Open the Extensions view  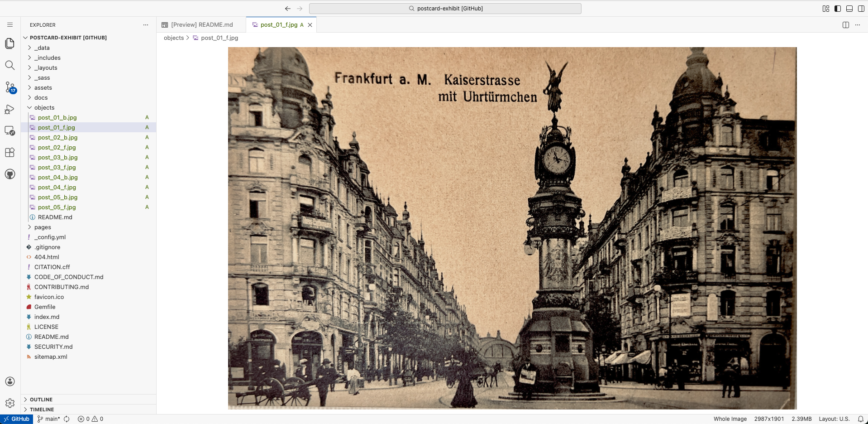pyautogui.click(x=10, y=152)
